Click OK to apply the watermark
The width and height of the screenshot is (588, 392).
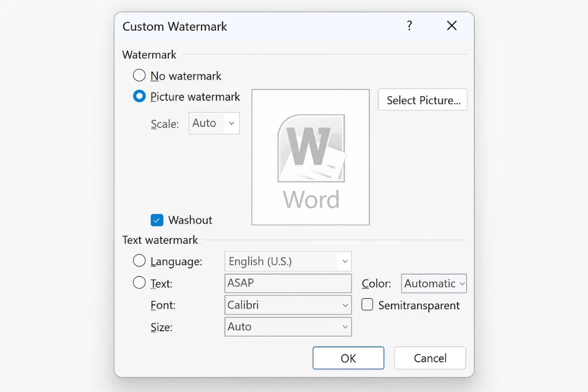pyautogui.click(x=348, y=358)
